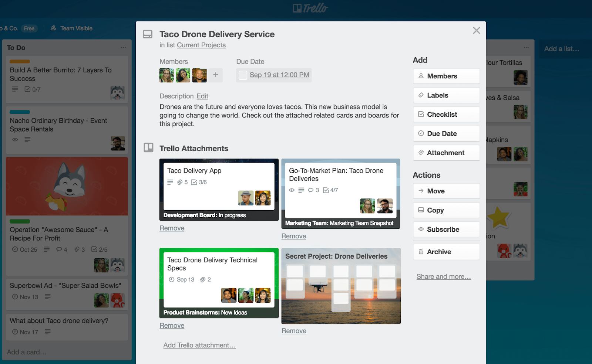Open What about Taco drone delivery card
Image resolution: width=592 pixels, height=364 pixels.
[67, 327]
